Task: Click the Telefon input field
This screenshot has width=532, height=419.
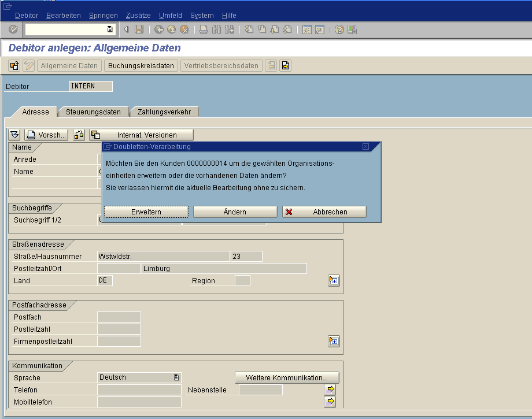Action: (139, 390)
